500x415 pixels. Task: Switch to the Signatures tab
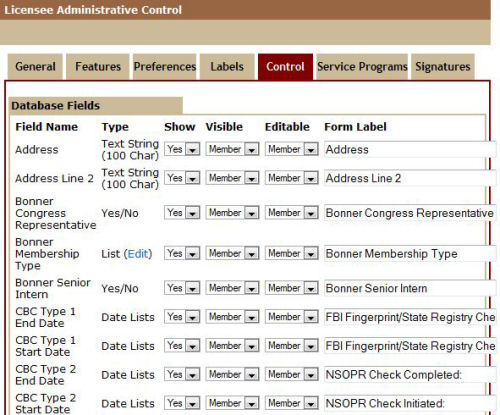[x=443, y=67]
